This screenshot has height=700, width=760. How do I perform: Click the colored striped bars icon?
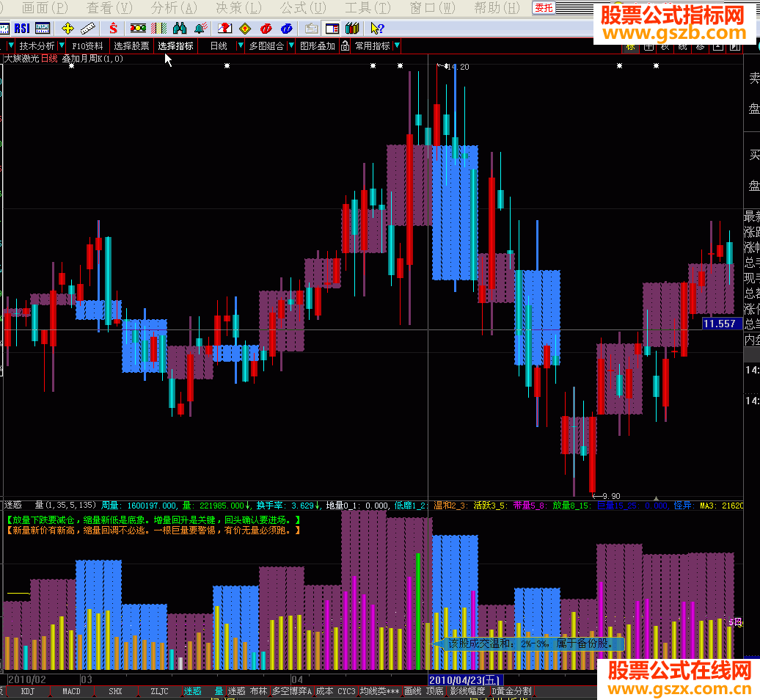click(x=159, y=29)
